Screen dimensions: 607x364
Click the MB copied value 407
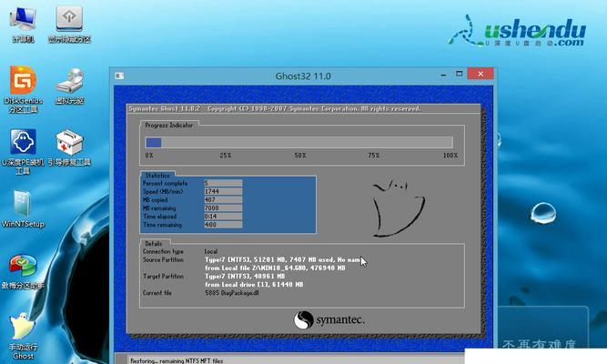point(223,200)
